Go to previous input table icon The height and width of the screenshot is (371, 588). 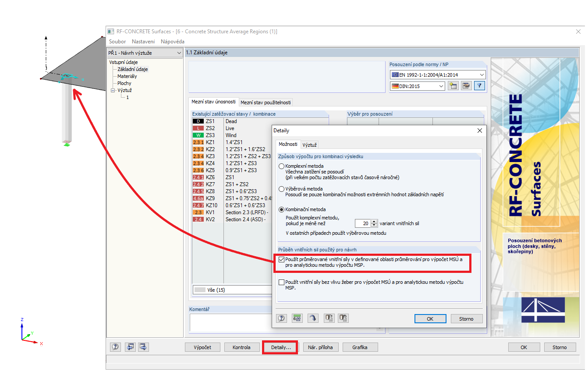[130, 347]
